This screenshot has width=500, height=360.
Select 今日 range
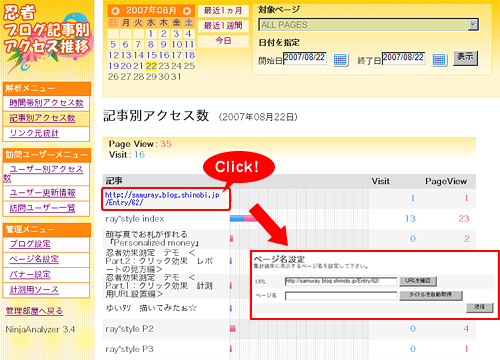[223, 41]
